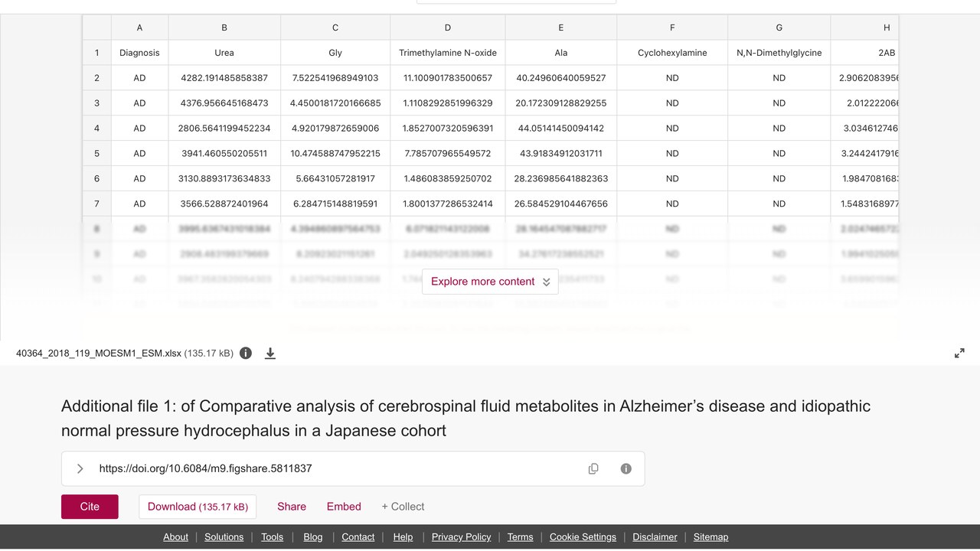980x551 pixels.
Task: Select the Trimethylamine N-oxide header cell
Action: (x=448, y=53)
